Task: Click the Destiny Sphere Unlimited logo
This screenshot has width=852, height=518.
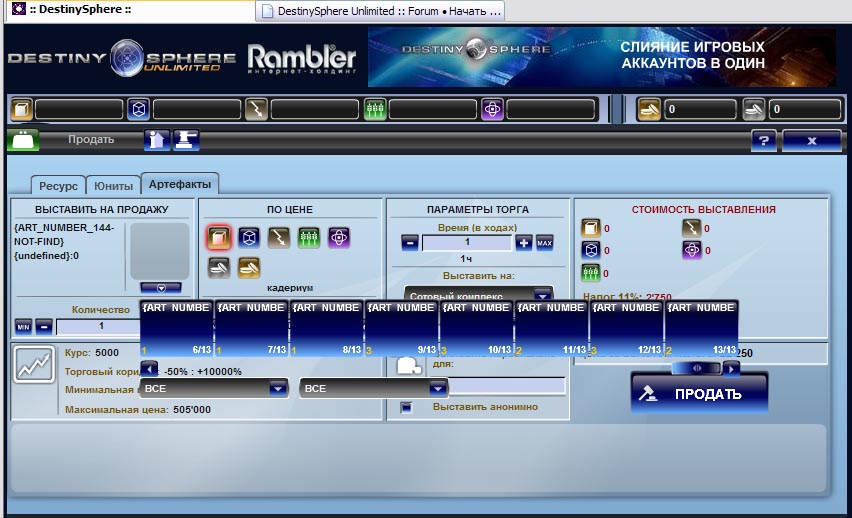Action: [x=122, y=58]
